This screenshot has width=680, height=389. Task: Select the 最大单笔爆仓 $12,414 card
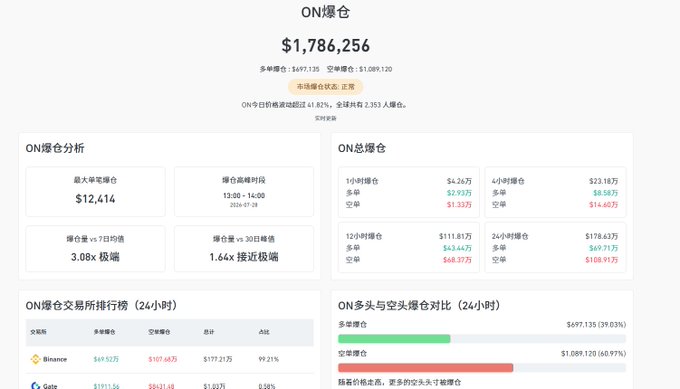click(95, 191)
